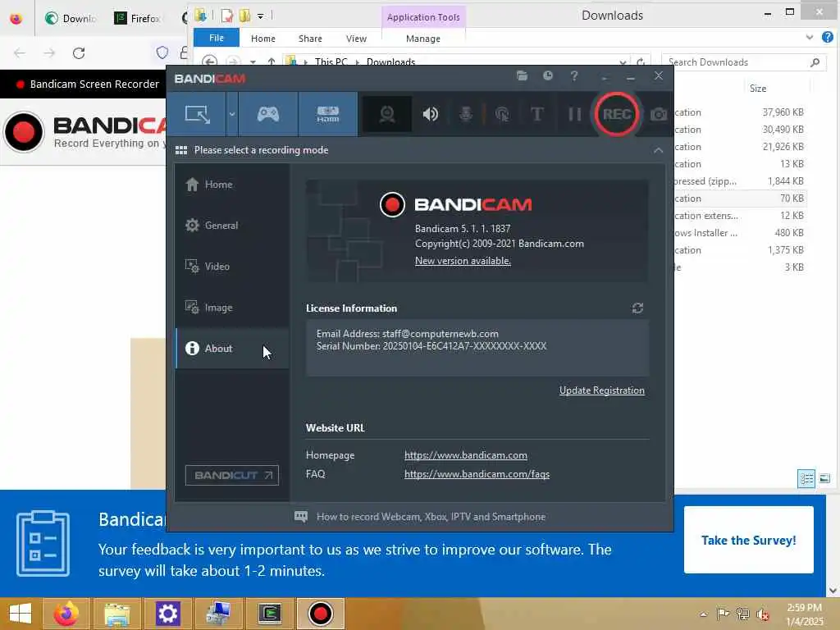Viewport: 840px width, 630px height.
Task: Open the View ribbon tab in Explorer
Action: click(356, 39)
